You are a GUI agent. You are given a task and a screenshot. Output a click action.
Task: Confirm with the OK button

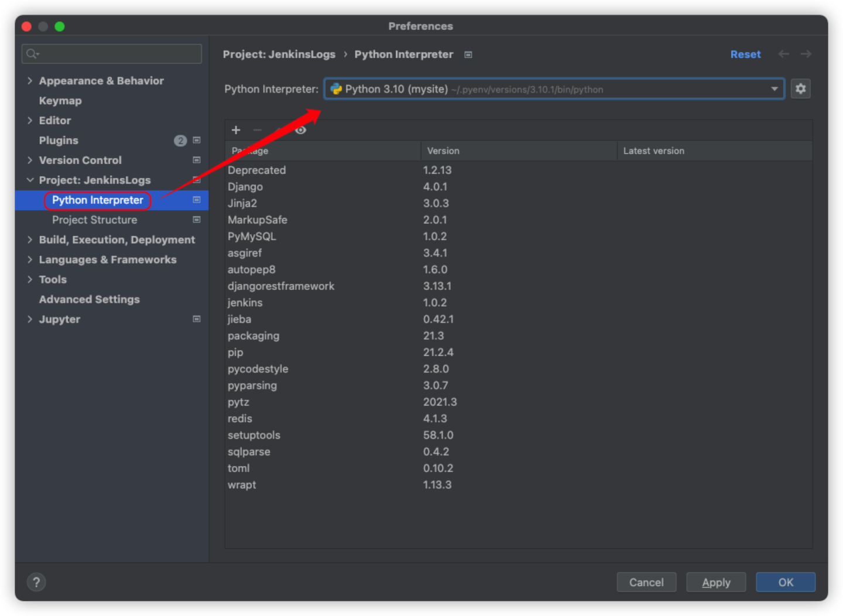(x=786, y=582)
